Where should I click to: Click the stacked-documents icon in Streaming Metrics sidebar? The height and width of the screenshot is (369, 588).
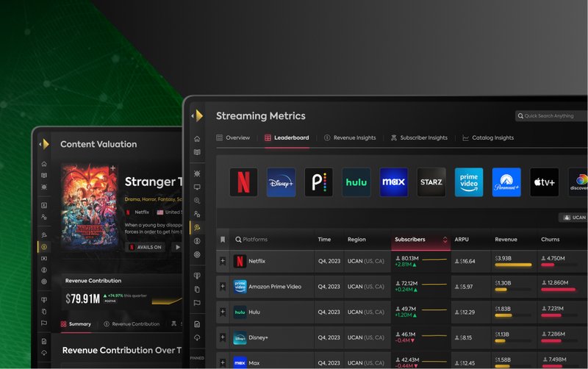pyautogui.click(x=197, y=290)
